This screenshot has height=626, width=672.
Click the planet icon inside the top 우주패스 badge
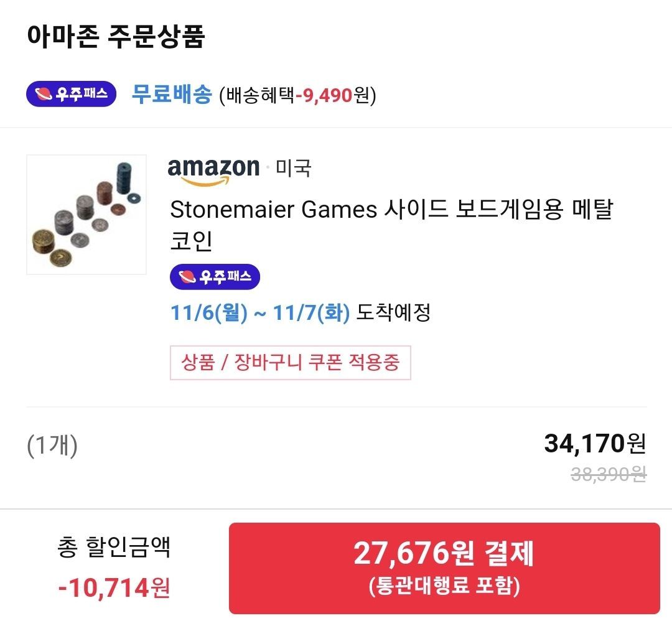(44, 92)
